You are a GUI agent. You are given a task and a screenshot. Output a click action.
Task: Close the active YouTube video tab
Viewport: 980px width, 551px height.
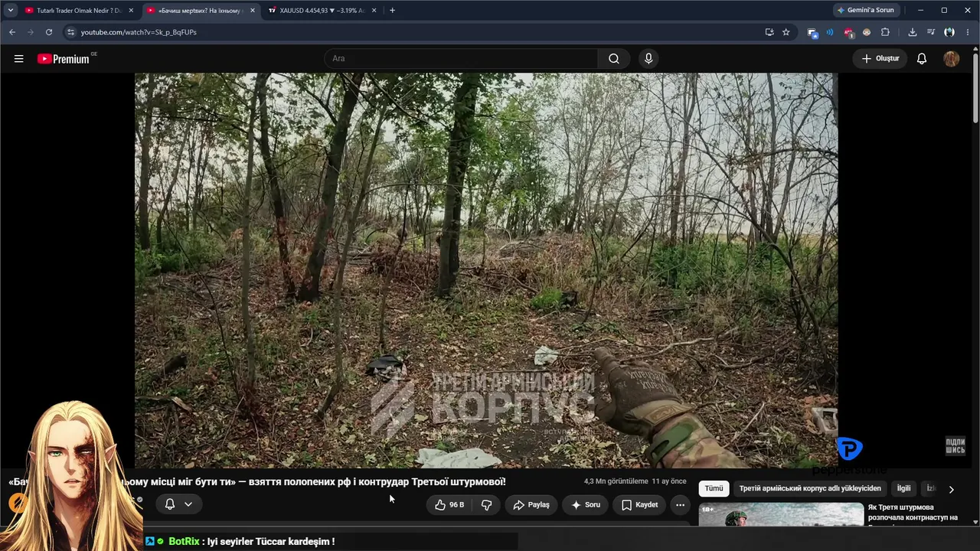point(252,11)
